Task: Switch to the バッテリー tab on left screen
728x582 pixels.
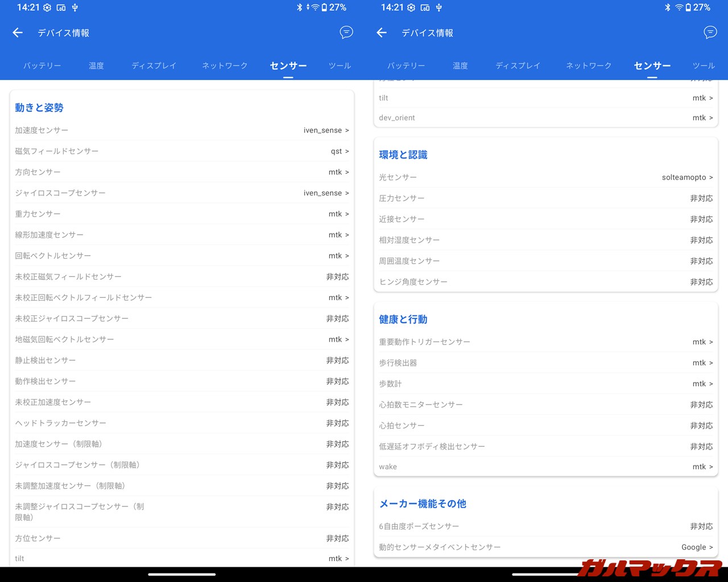Action: click(x=42, y=65)
